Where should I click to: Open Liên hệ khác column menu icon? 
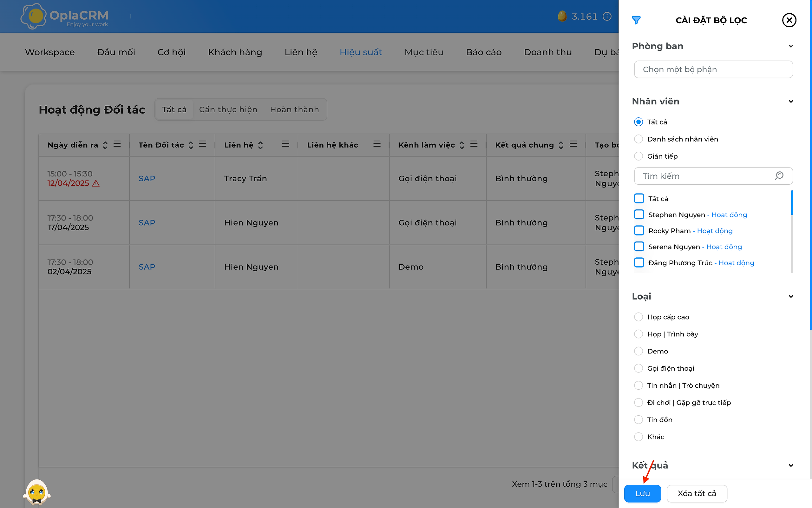[377, 144]
